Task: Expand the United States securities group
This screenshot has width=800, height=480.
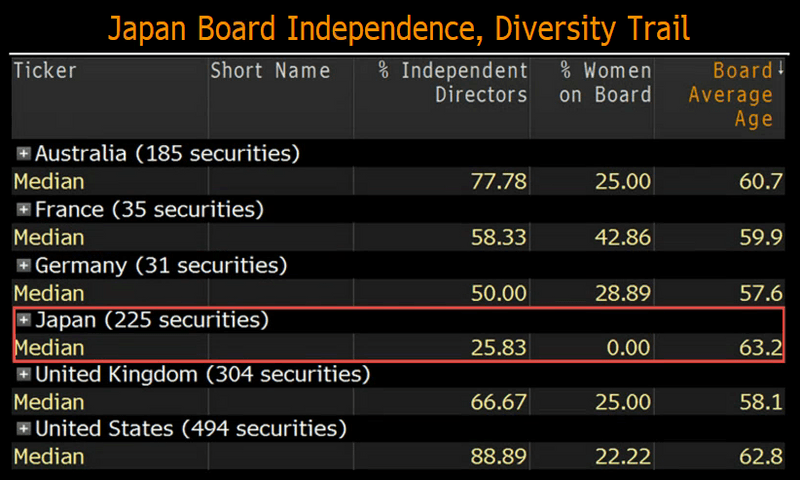Action: point(24,430)
